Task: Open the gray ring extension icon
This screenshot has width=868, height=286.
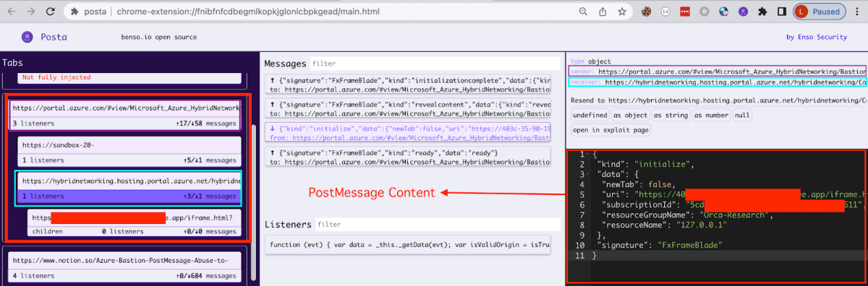Action: pos(704,12)
